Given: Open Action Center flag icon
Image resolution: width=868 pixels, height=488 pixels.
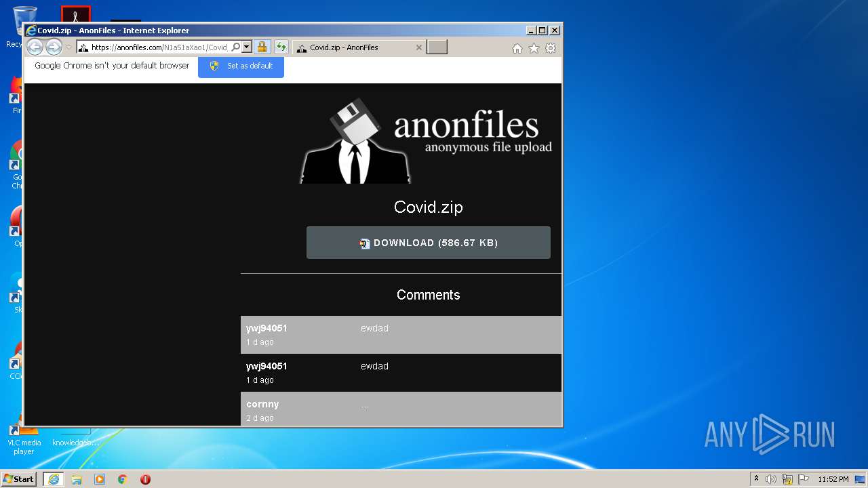Looking at the screenshot, I should [x=803, y=479].
